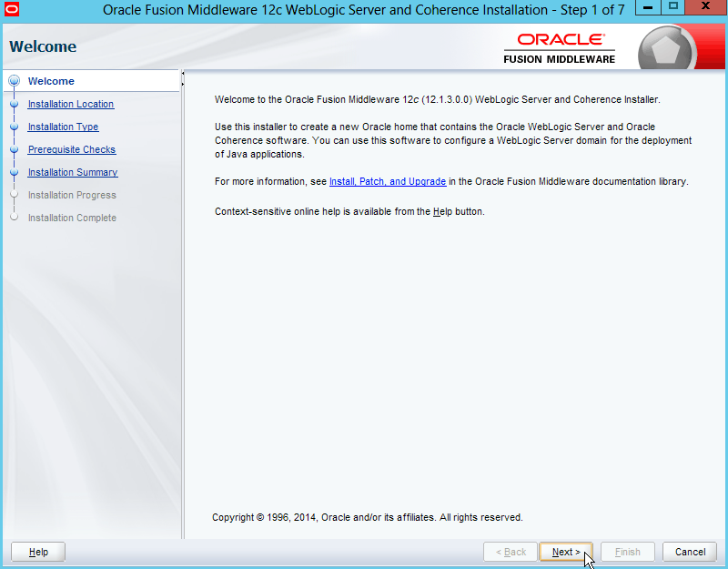Go to the Installation Location step

71,104
